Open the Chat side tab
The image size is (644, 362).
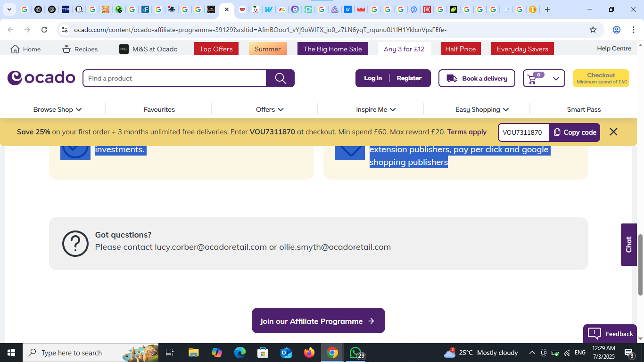click(629, 245)
